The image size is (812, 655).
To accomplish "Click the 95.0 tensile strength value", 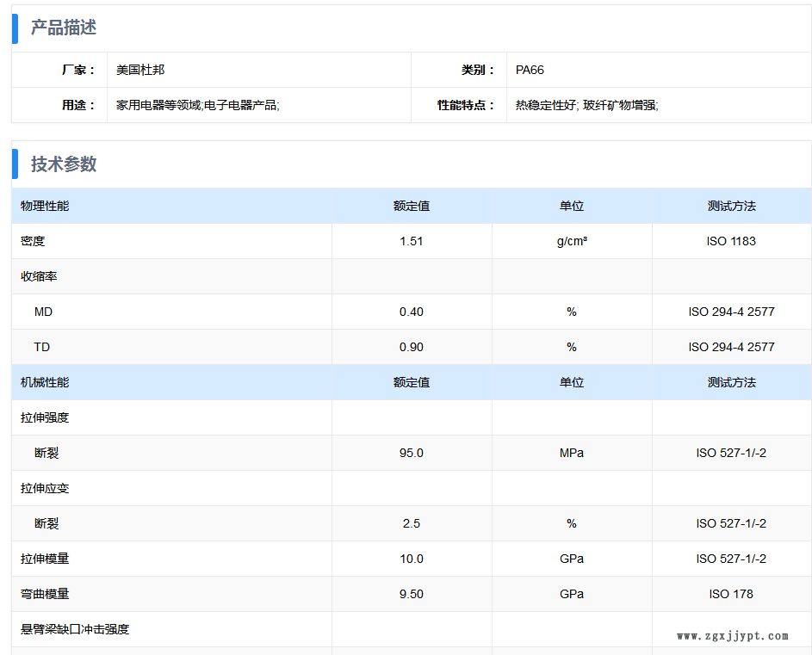I will point(412,453).
